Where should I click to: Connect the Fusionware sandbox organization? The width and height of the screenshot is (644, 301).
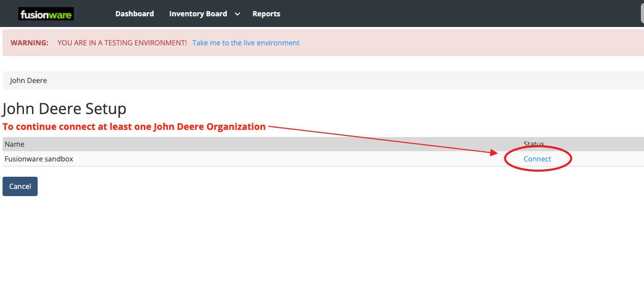click(x=537, y=159)
